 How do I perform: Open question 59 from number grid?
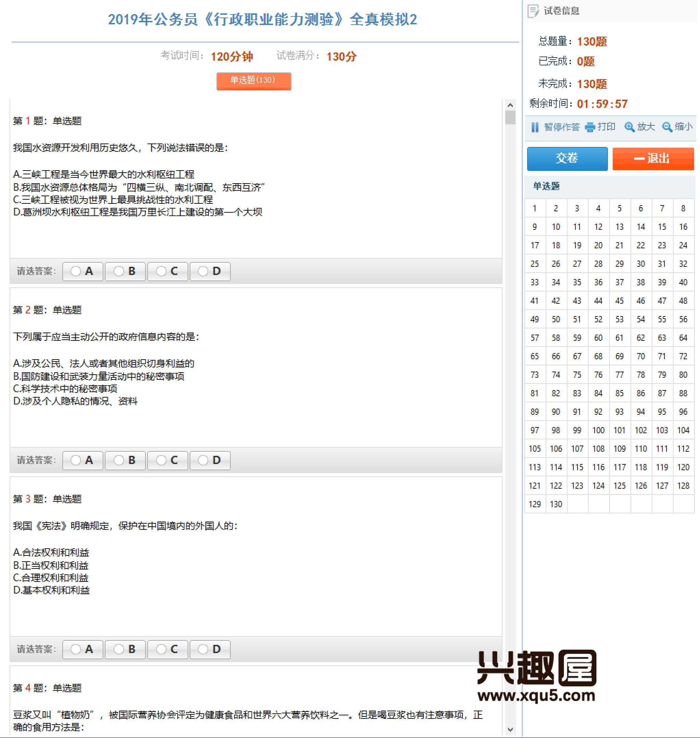tap(577, 338)
